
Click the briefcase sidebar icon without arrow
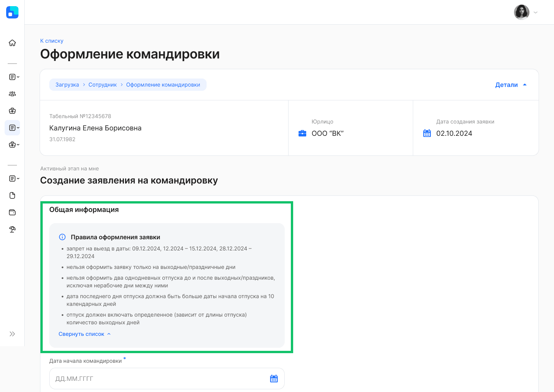point(12,111)
